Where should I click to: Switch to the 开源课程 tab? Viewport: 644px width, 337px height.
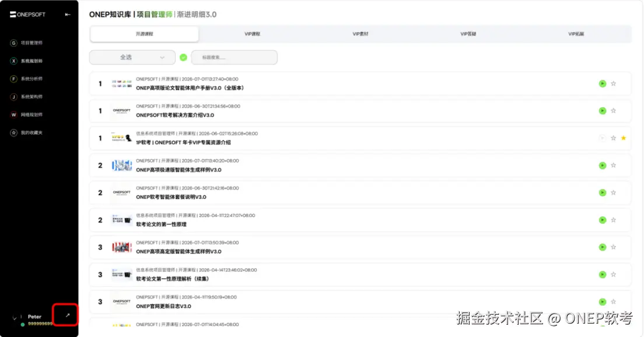pyautogui.click(x=144, y=34)
